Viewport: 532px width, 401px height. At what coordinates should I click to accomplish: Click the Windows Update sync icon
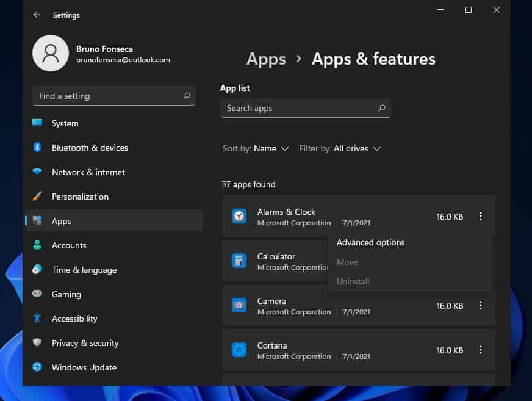click(37, 367)
